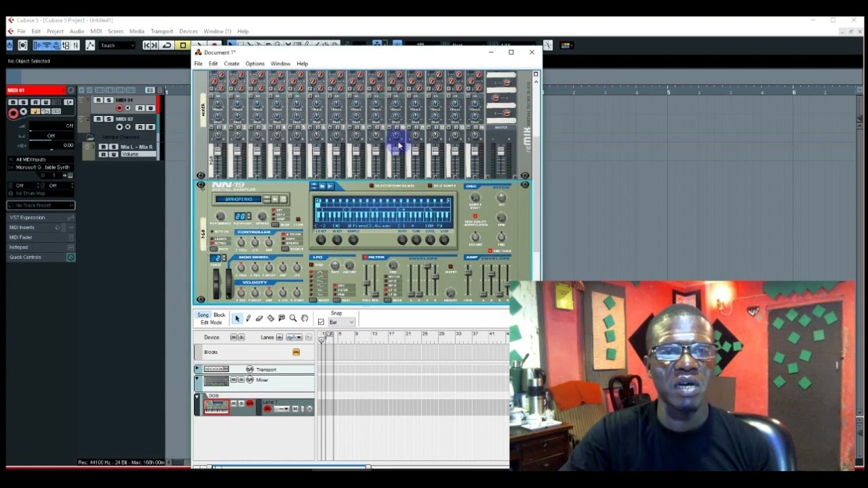Open the Cubase Devices menu
This screenshot has width=868, height=488.
click(189, 31)
